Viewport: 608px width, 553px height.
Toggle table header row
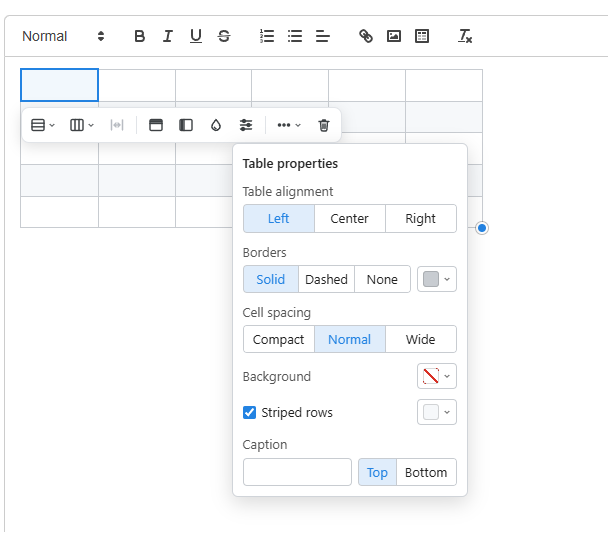pos(156,125)
